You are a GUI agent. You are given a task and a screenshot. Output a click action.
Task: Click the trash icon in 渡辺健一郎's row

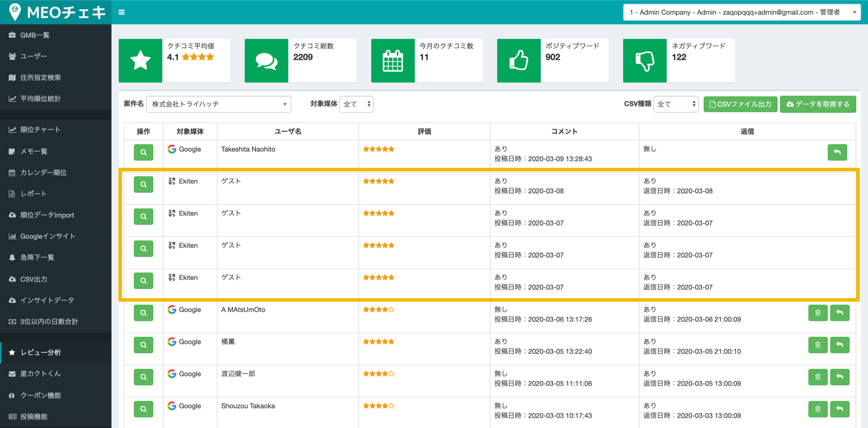coord(818,377)
